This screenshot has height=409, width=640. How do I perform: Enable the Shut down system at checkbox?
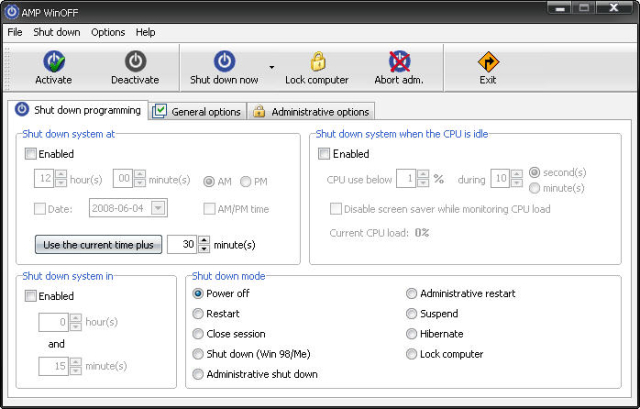tap(31, 154)
